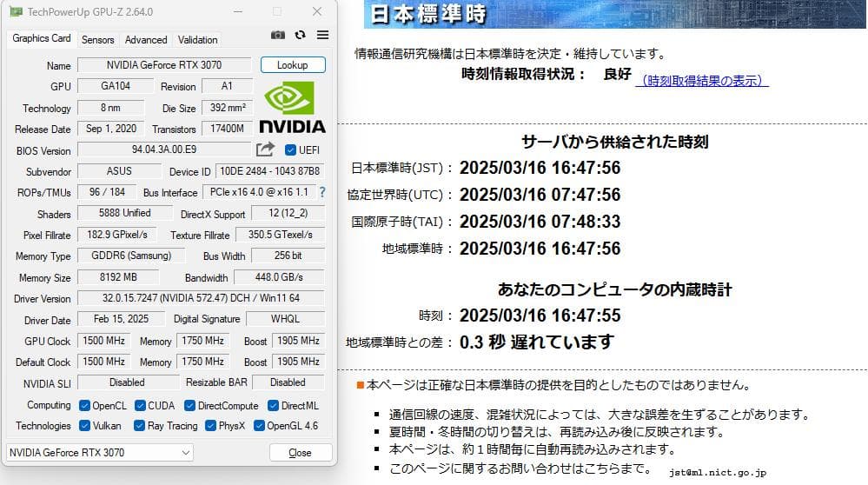This screenshot has width=868, height=485.
Task: Click the Bus Width value 256 bit
Action: (288, 256)
